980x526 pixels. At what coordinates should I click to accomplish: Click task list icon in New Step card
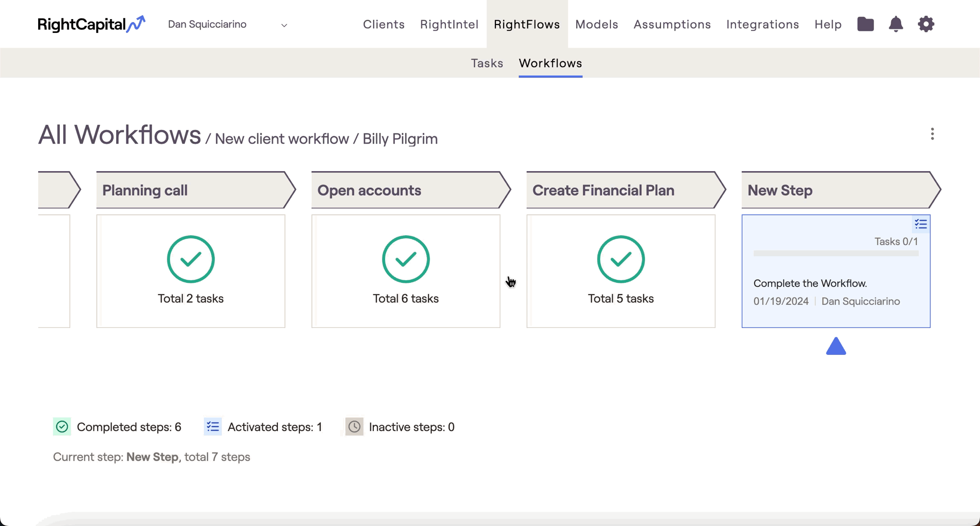(921, 225)
